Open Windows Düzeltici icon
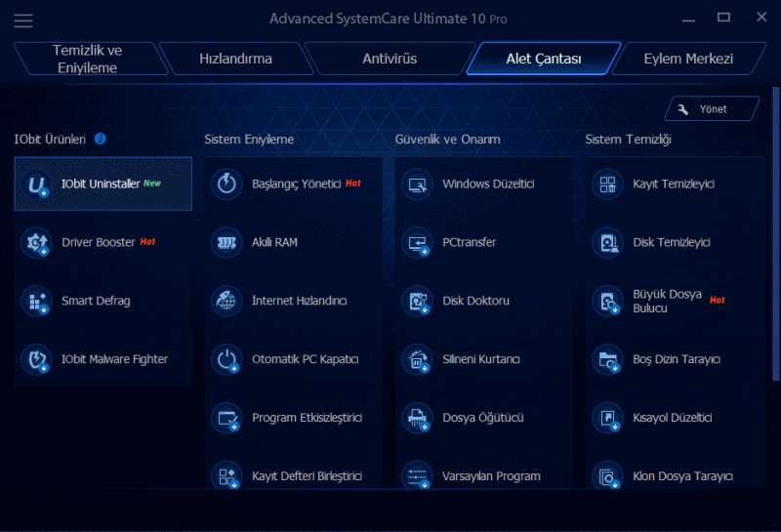The height and width of the screenshot is (532, 781). [x=417, y=184]
